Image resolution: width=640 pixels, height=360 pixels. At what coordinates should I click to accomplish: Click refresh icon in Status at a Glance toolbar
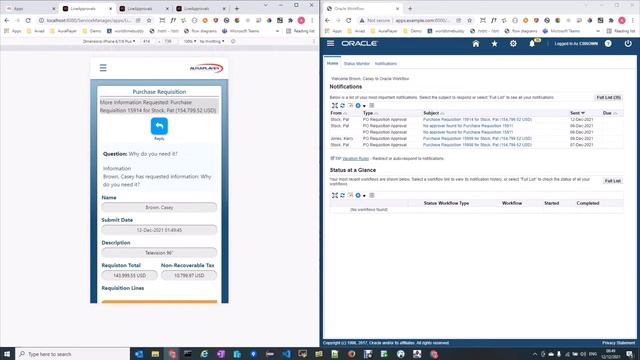click(342, 196)
